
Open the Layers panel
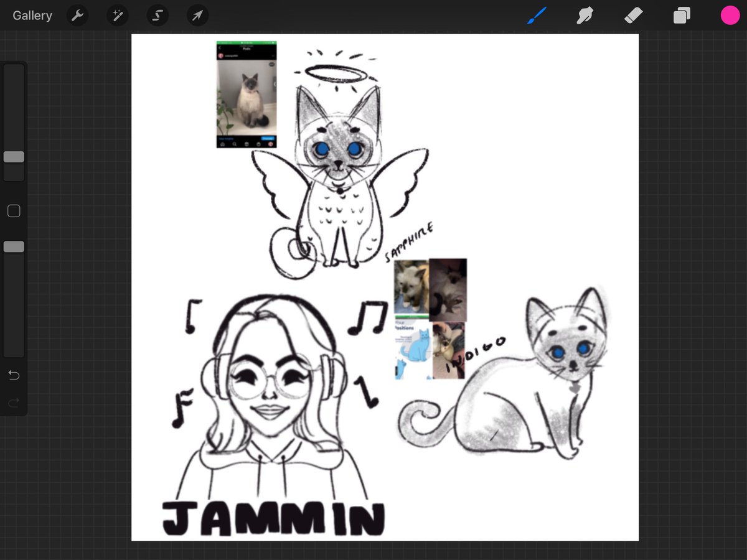pos(681,15)
